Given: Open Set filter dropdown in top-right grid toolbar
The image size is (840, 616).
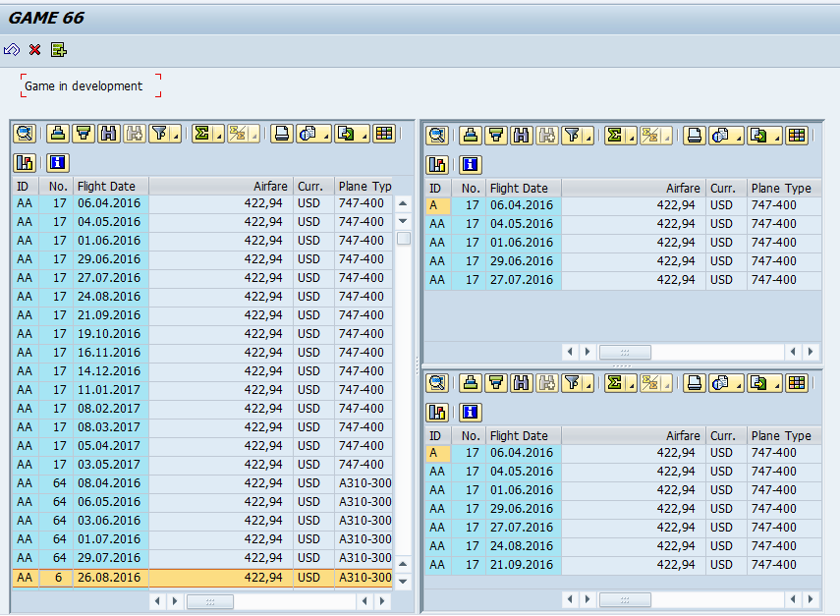Looking at the screenshot, I should pos(588,136).
